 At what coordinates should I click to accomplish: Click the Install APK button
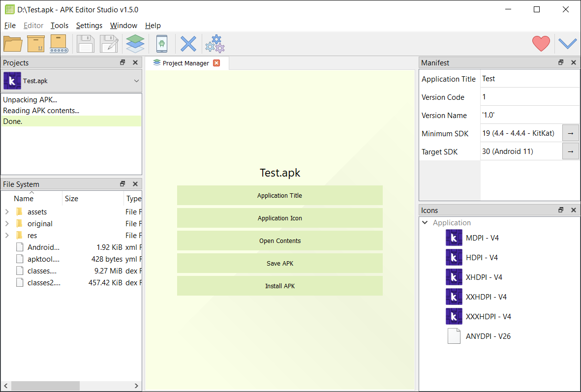pyautogui.click(x=280, y=286)
